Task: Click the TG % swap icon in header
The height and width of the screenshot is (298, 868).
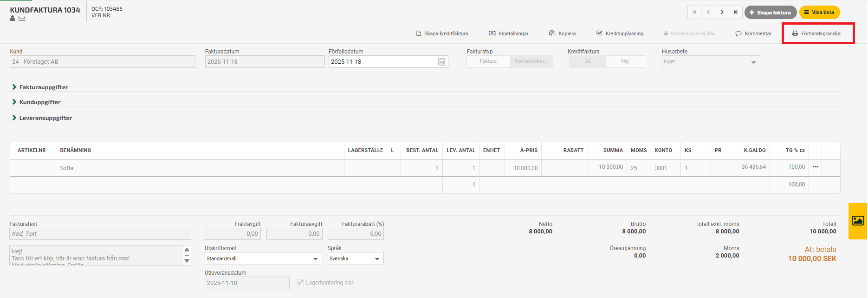Action: coord(802,151)
